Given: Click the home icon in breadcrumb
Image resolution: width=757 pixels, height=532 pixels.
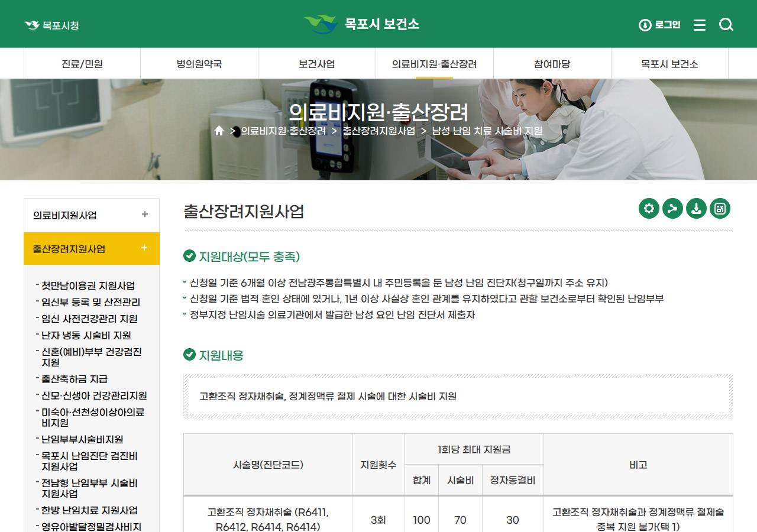Looking at the screenshot, I should point(219,131).
